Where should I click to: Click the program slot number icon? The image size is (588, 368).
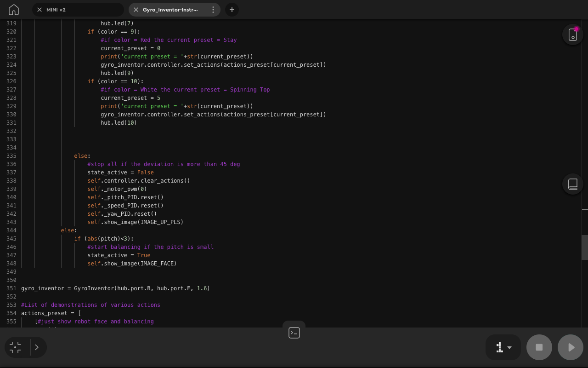pyautogui.click(x=499, y=347)
